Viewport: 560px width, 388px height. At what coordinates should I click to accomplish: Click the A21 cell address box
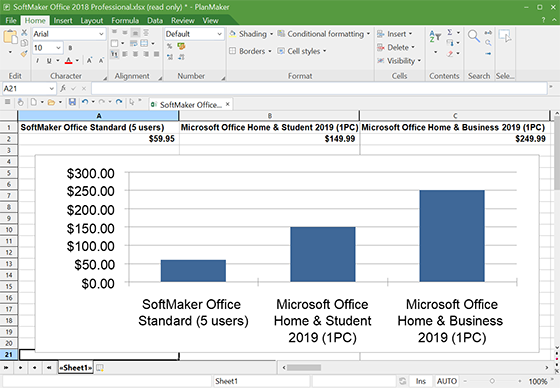pyautogui.click(x=29, y=88)
